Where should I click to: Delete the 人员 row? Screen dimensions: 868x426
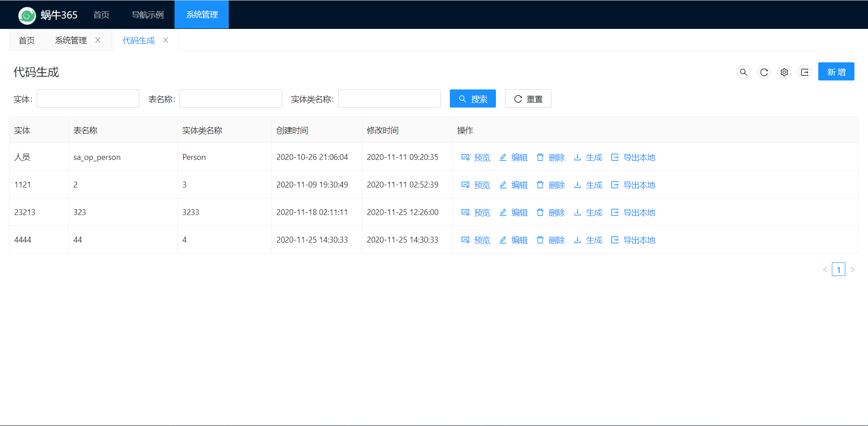point(551,157)
